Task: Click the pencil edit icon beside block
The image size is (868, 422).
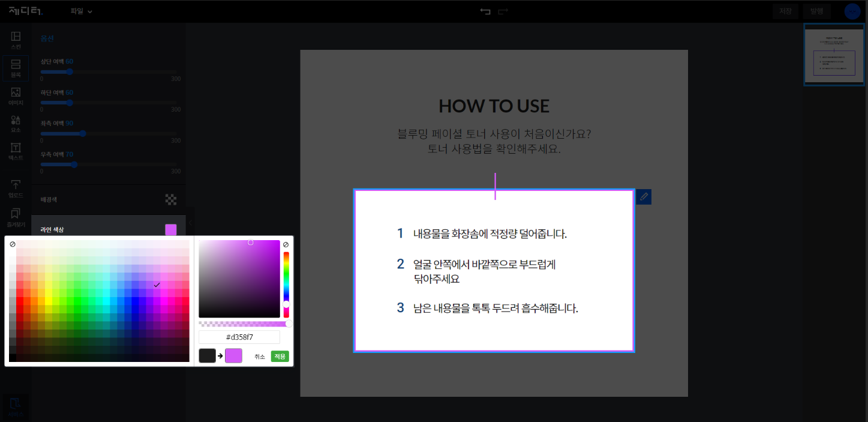Action: tap(644, 196)
